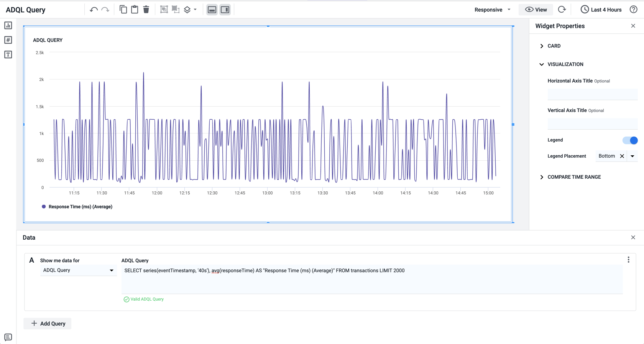The image size is (644, 344).
Task: Toggle the right properties panel icon
Action: [x=225, y=10]
